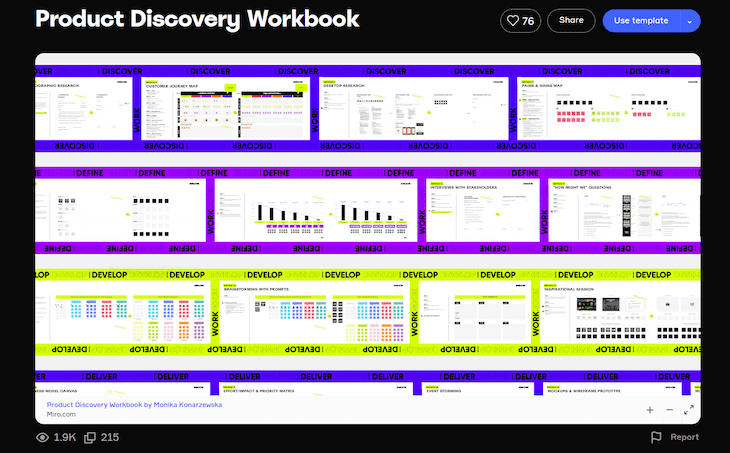Open the Miro.com link
The width and height of the screenshot is (730, 453).
[x=64, y=414]
